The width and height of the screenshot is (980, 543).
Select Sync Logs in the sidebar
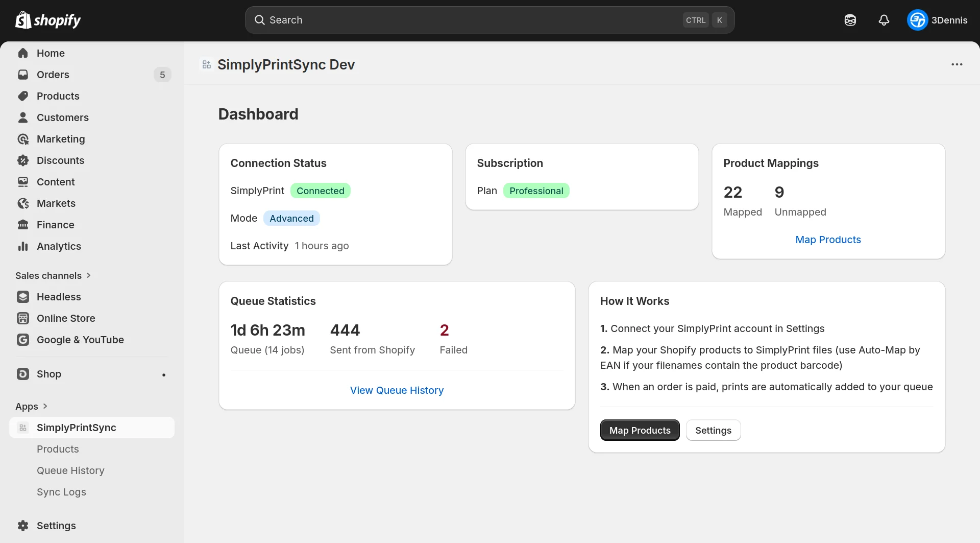pyautogui.click(x=61, y=492)
